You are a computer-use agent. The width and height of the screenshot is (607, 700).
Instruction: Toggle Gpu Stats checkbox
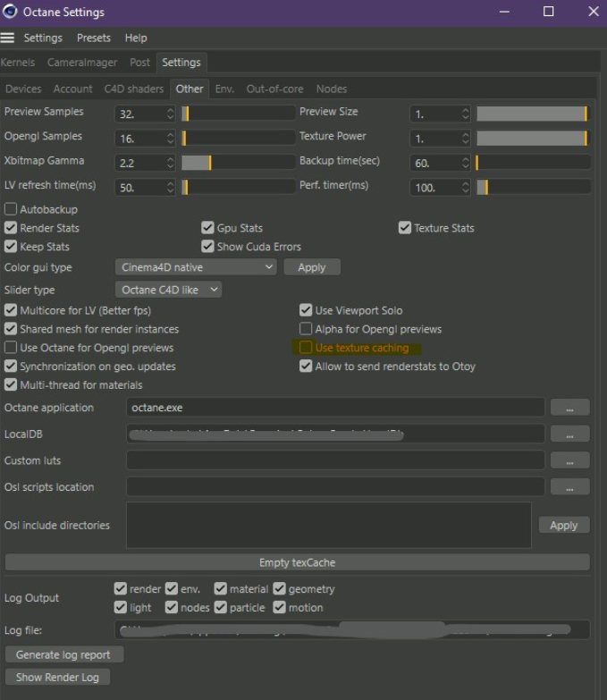pyautogui.click(x=207, y=228)
